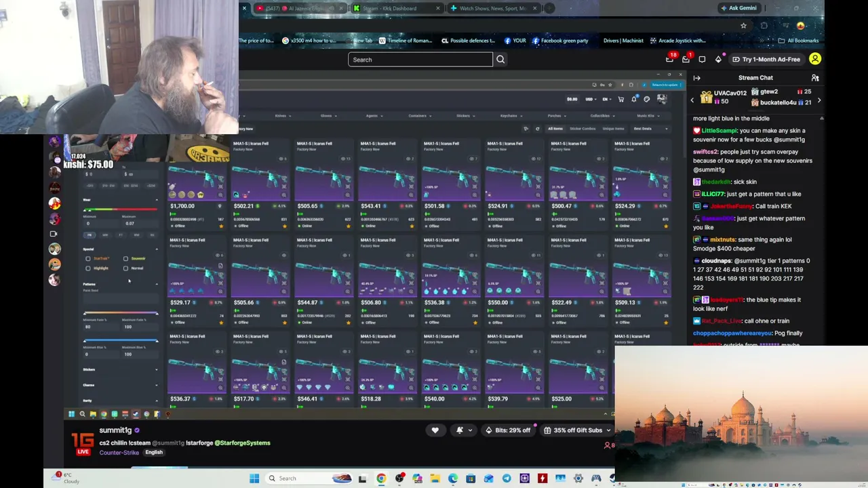Check the StatTrak filter checkbox
The height and width of the screenshot is (488, 868).
pyautogui.click(x=88, y=258)
